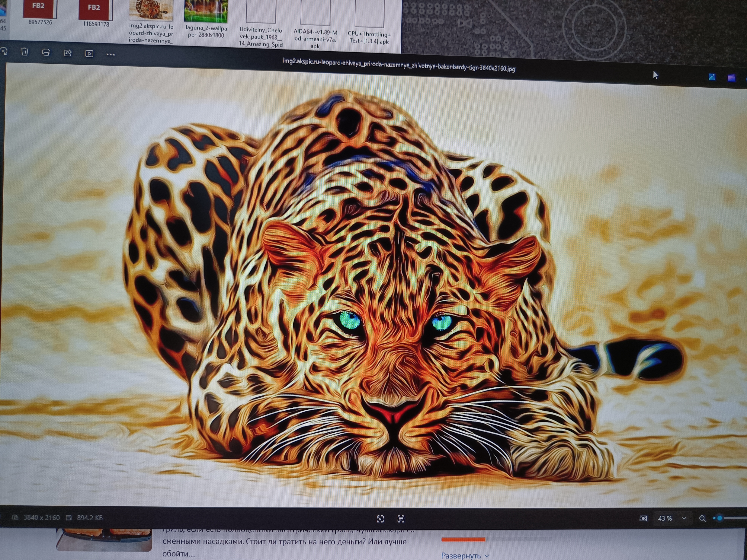Click the blue zoom slider handle
Screen dimensions: 747x560
pos(719,518)
